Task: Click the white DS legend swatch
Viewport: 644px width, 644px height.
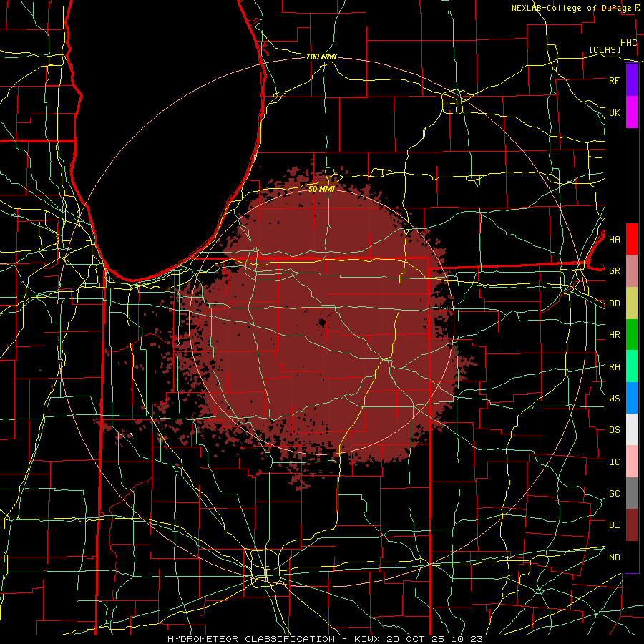Action: [x=632, y=429]
